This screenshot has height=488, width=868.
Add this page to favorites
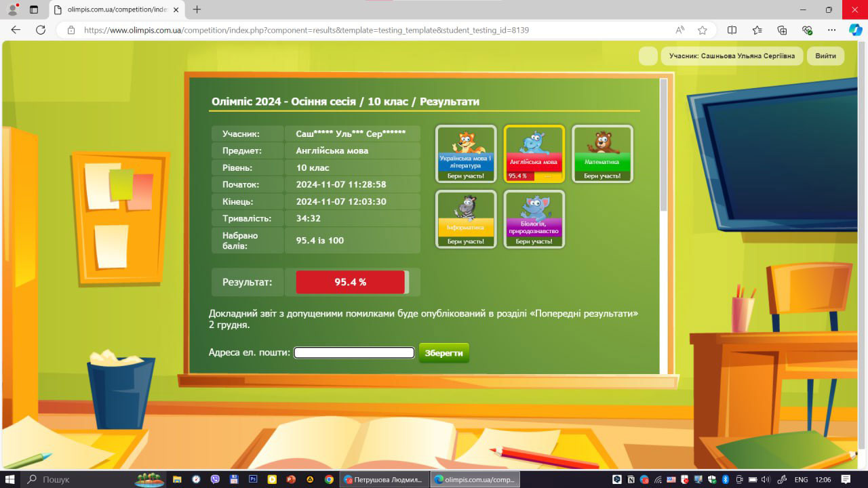point(703,30)
